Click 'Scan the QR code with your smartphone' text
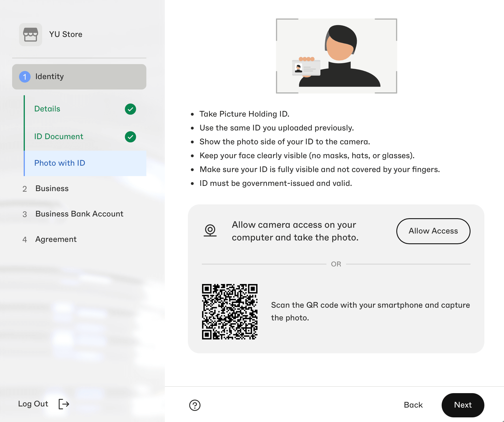Viewport: 504px width, 422px height. [x=370, y=311]
